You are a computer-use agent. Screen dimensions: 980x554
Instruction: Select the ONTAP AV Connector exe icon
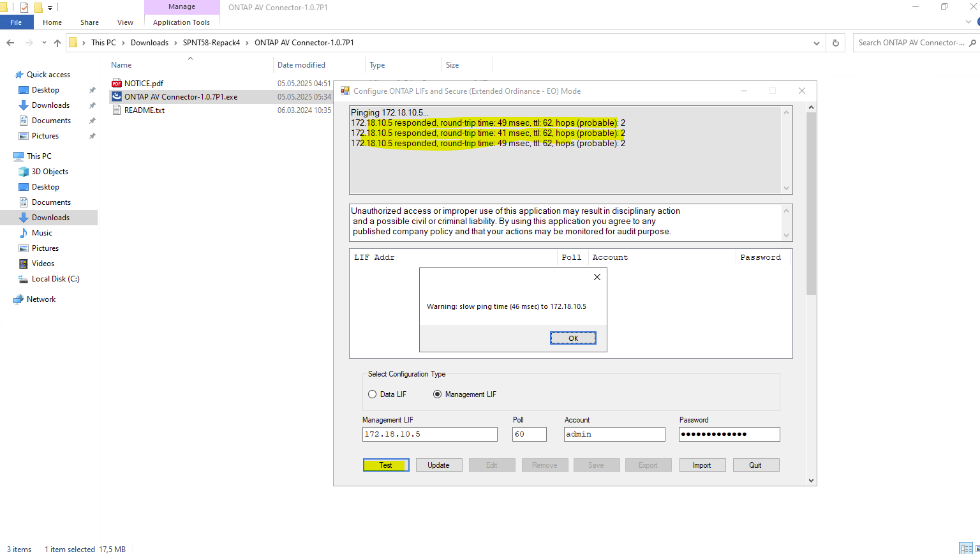[x=116, y=97]
